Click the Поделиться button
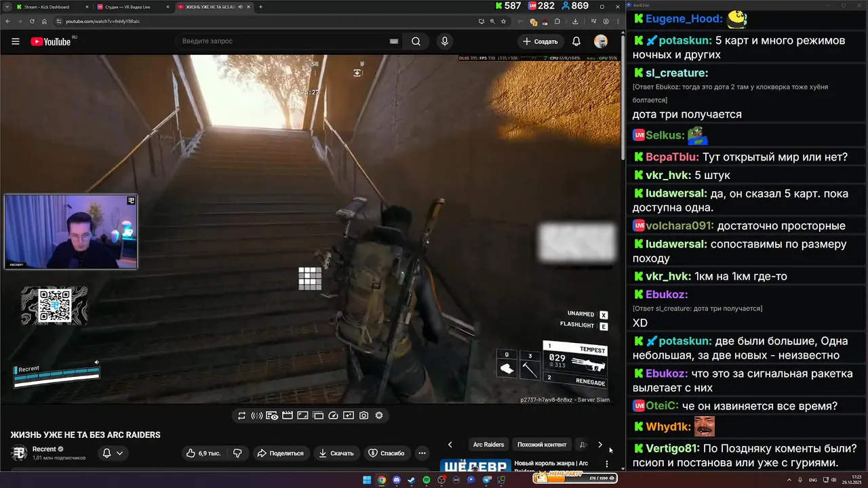 281,453
